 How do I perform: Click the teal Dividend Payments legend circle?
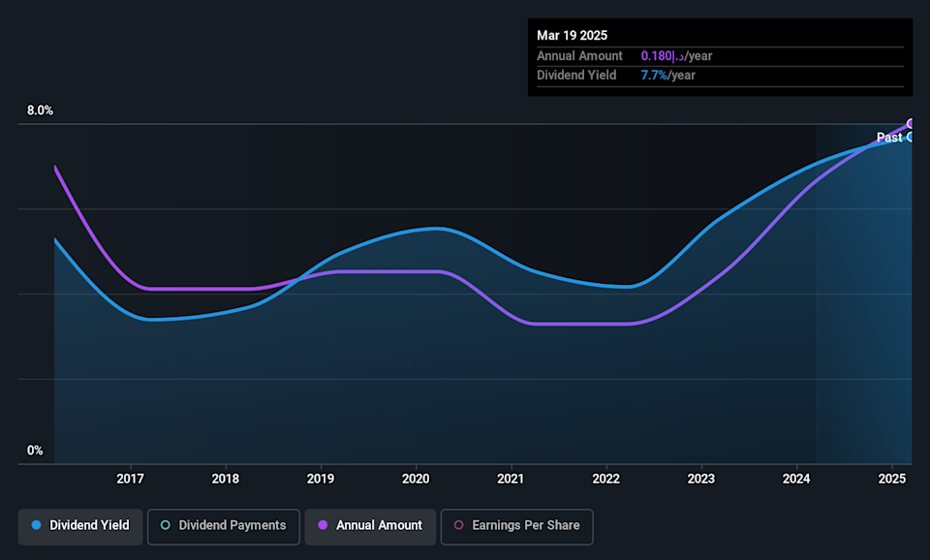(x=166, y=525)
